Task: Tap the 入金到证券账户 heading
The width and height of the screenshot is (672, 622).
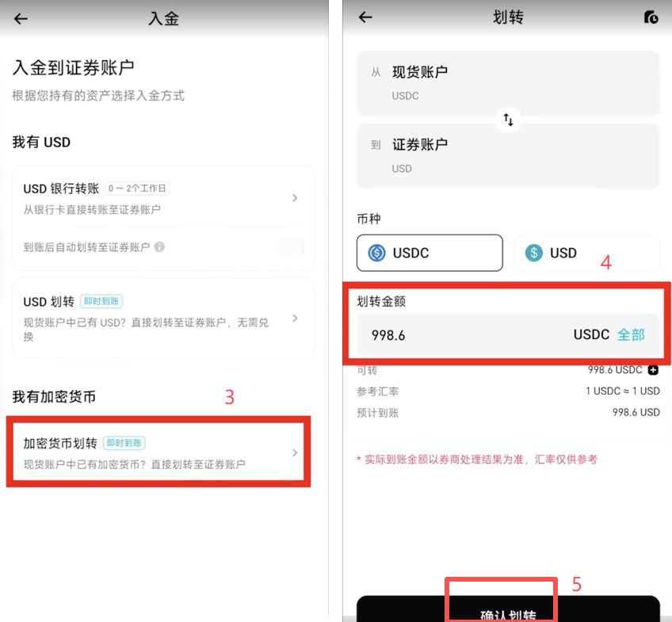Action: click(74, 67)
